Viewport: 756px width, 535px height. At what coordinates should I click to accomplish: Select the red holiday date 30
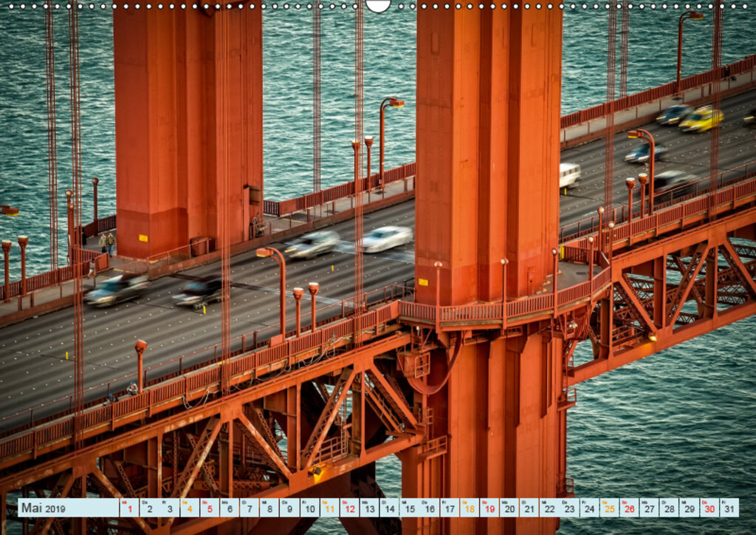click(x=709, y=508)
